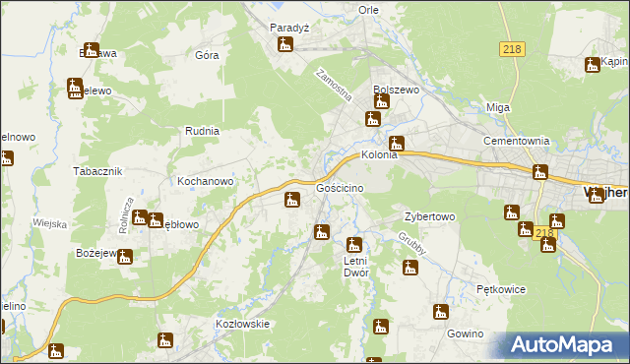Click the 218 road sign at top
630x364 pixels.
pyautogui.click(x=512, y=49)
